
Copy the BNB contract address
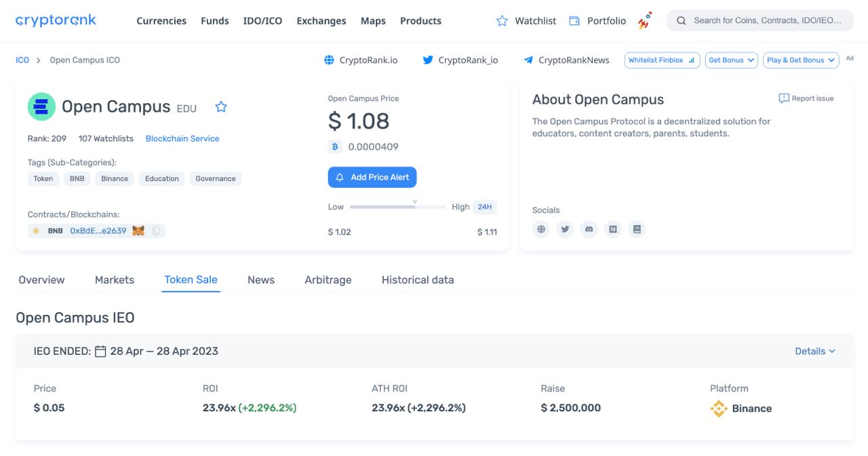(x=156, y=231)
